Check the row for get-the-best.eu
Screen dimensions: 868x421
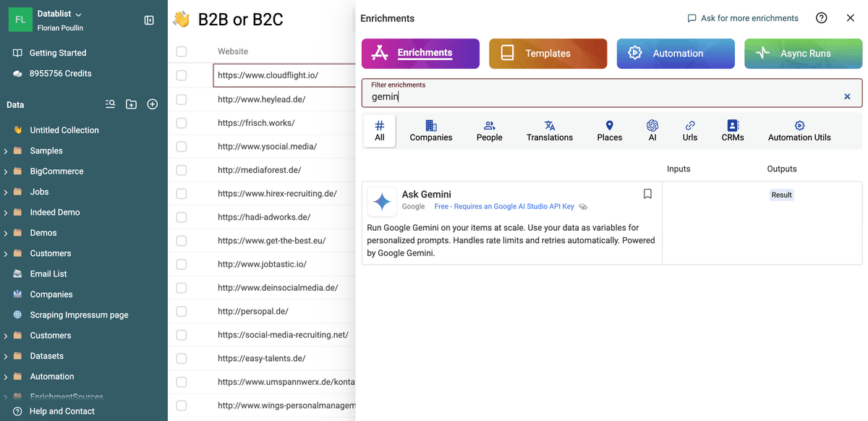coord(181,240)
